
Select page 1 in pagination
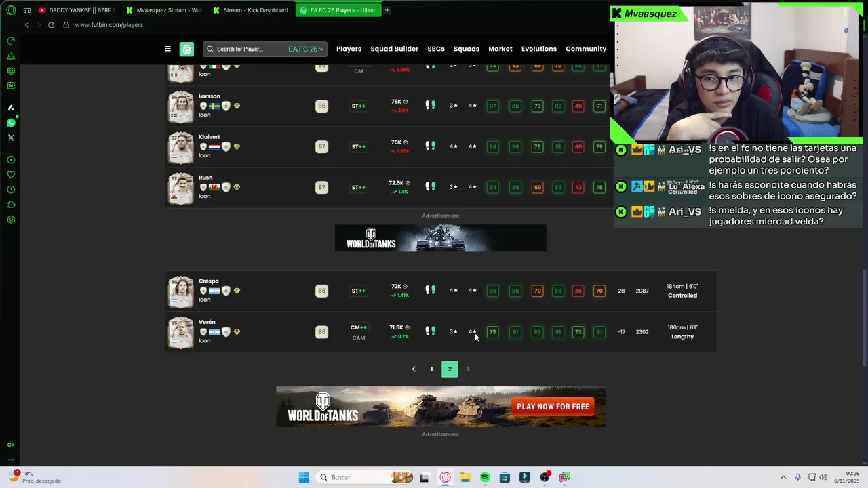click(431, 369)
